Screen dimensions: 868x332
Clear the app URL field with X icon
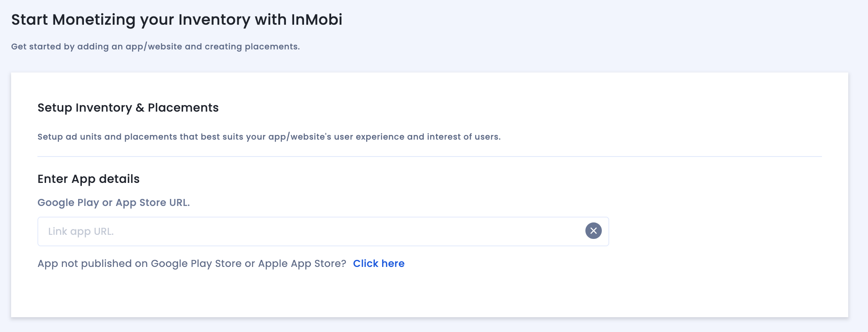(593, 231)
